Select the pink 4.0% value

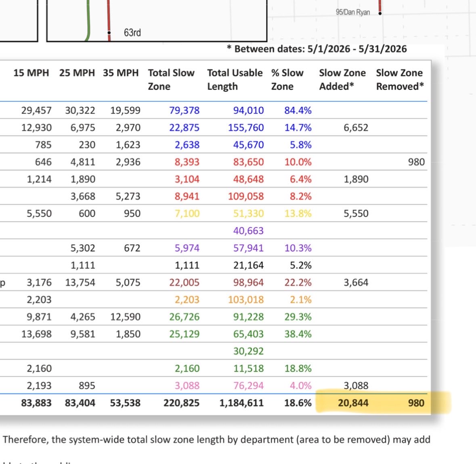(x=300, y=386)
